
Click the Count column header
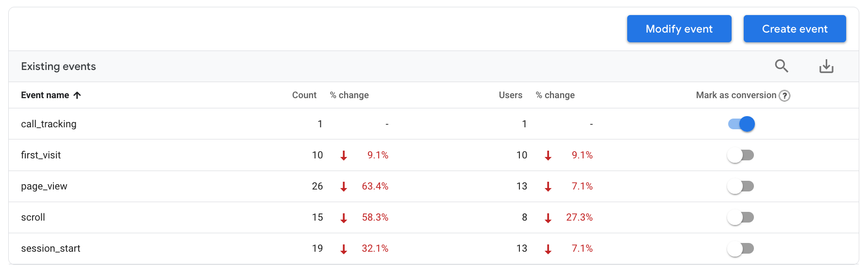[x=304, y=95]
